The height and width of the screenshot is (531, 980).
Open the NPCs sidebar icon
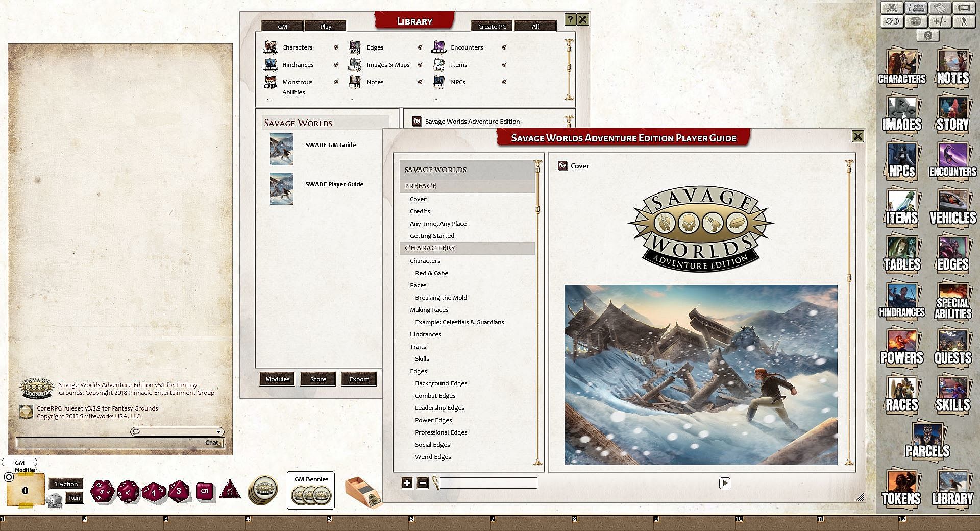(902, 160)
